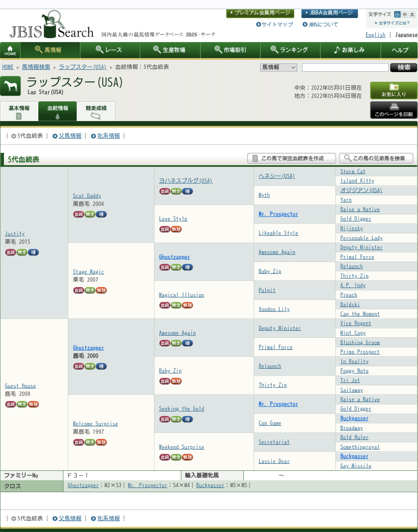The image size is (418, 532).
Task: Focus the search text field beside 検索
Action: (x=345, y=67)
